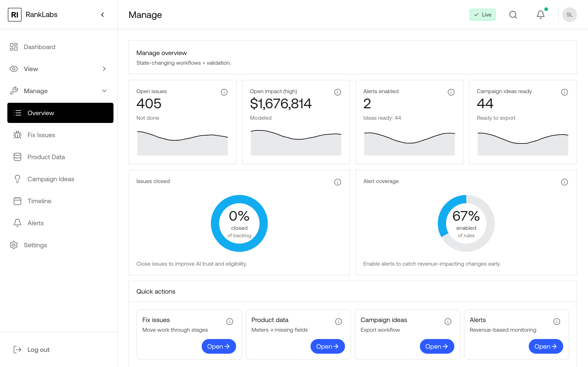588x367 pixels.
Task: Open the notifications bell icon
Action: click(541, 14)
